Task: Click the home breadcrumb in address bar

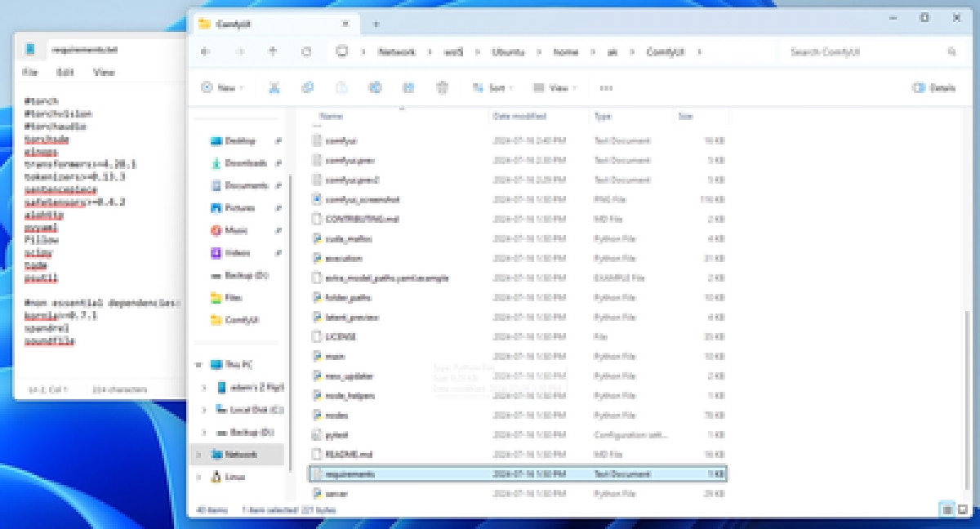Action: [x=566, y=51]
